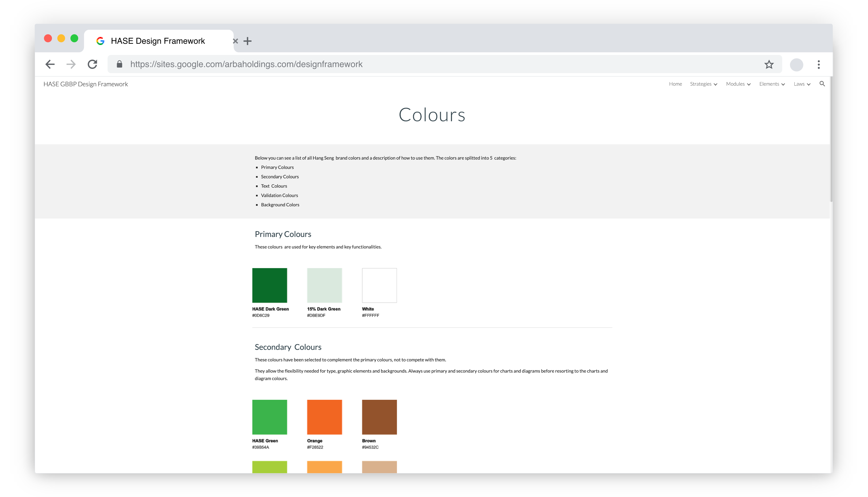Click the HASE Green swatch
The image size is (868, 497).
[269, 417]
